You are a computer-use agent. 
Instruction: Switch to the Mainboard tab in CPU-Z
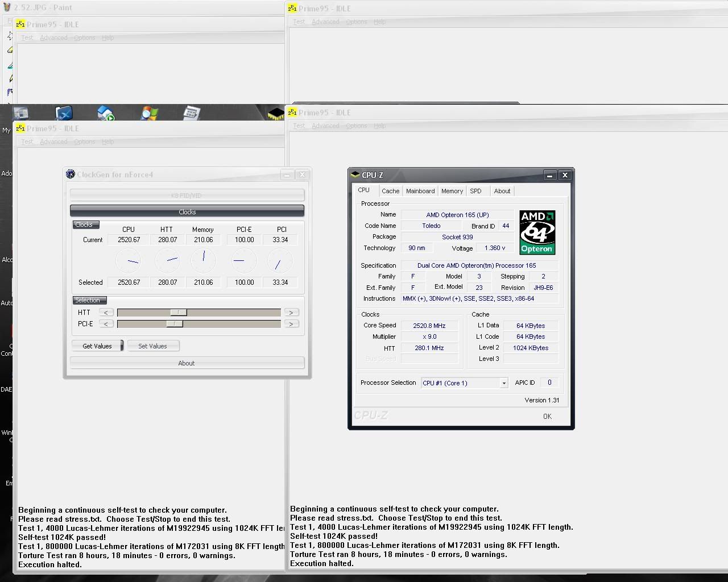click(420, 191)
